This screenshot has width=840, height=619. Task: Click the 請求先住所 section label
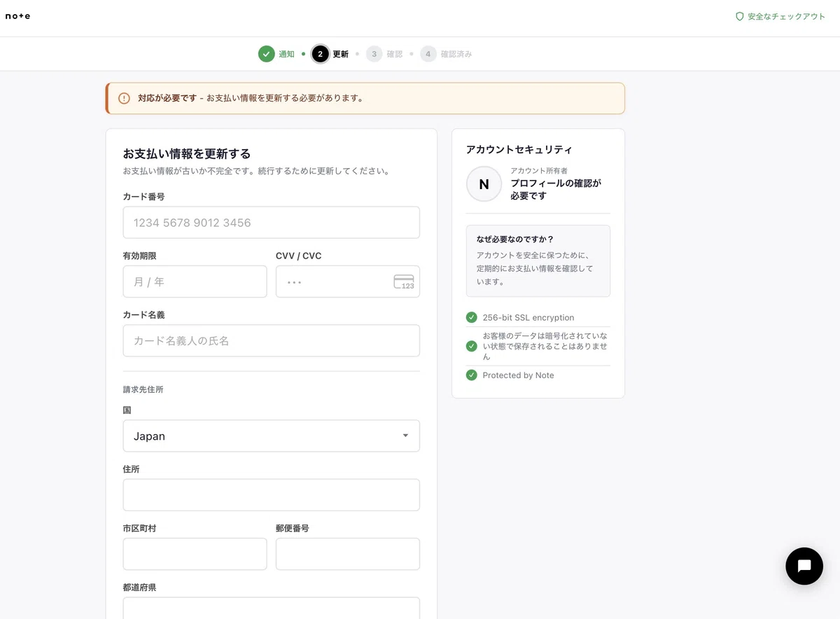[x=143, y=389]
